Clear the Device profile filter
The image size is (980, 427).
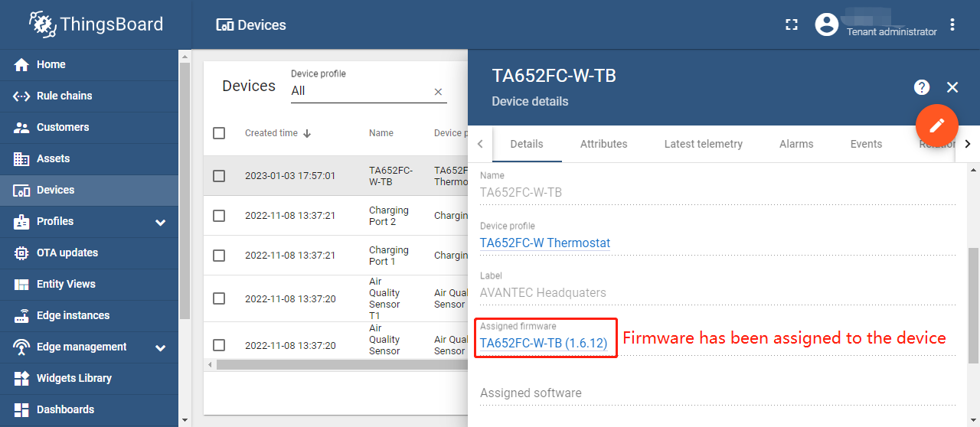point(439,92)
